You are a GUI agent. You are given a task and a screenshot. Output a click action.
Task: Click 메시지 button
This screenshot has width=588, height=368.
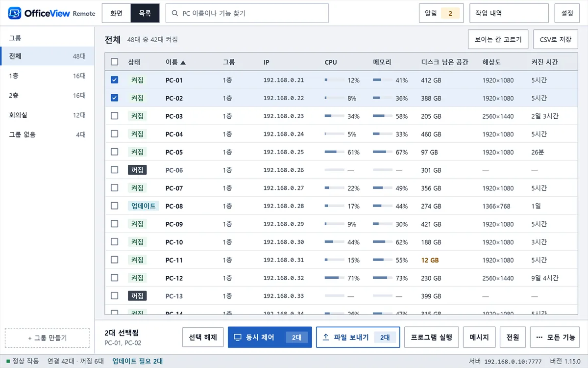coord(479,338)
